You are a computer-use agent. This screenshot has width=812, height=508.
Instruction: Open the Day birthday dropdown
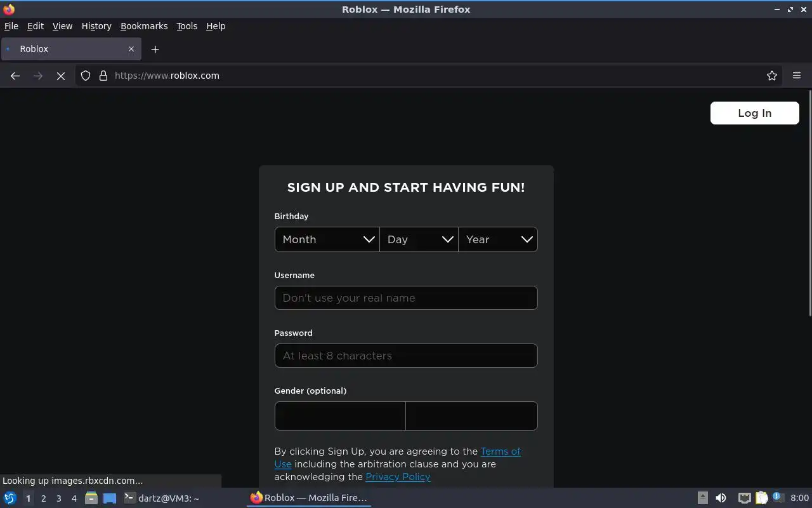419,239
